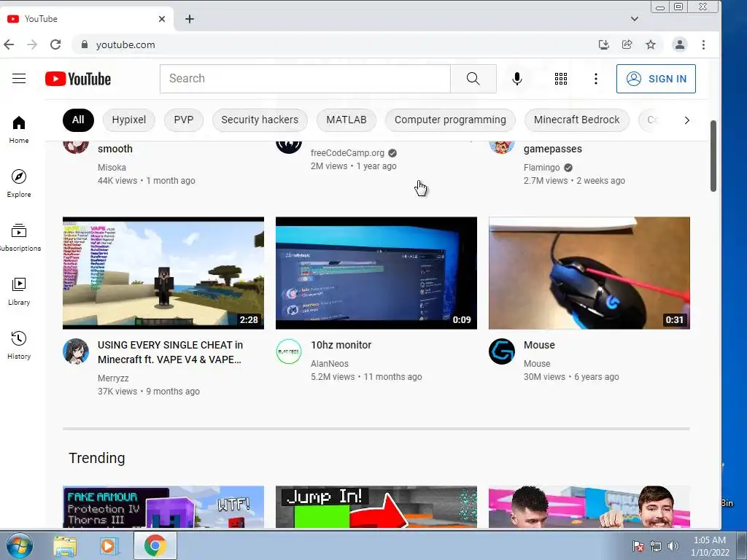The height and width of the screenshot is (560, 747).
Task: Click the install app icon in address bar
Action: [x=603, y=44]
